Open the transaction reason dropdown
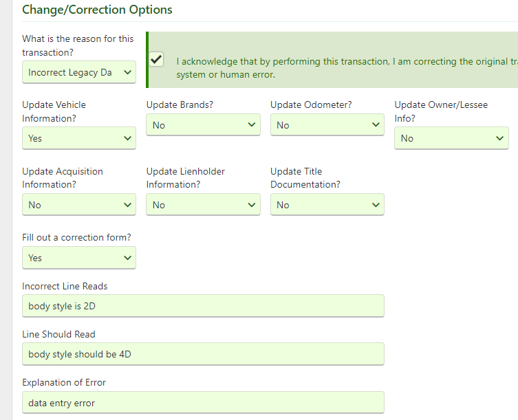The height and width of the screenshot is (420, 518). coord(78,72)
